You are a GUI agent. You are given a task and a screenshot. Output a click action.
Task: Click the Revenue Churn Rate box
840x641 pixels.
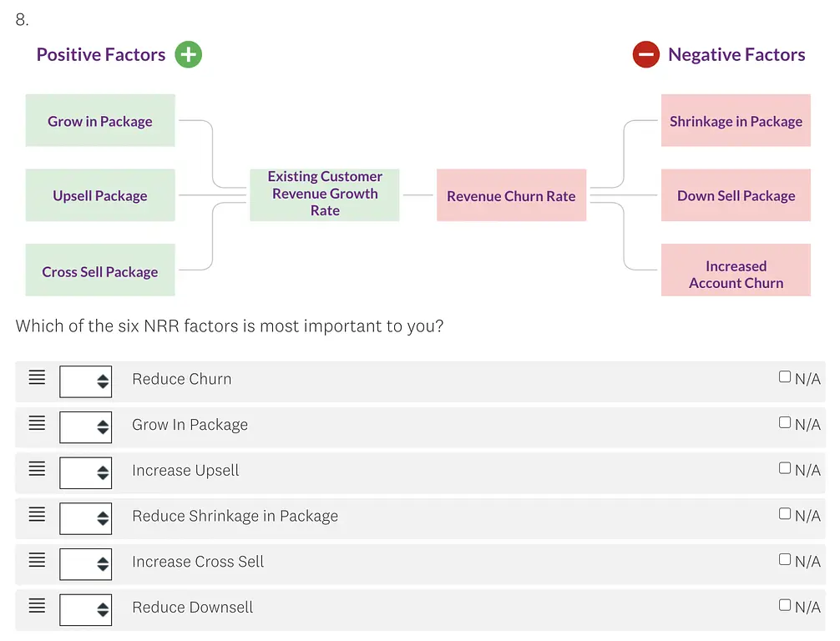coord(511,196)
